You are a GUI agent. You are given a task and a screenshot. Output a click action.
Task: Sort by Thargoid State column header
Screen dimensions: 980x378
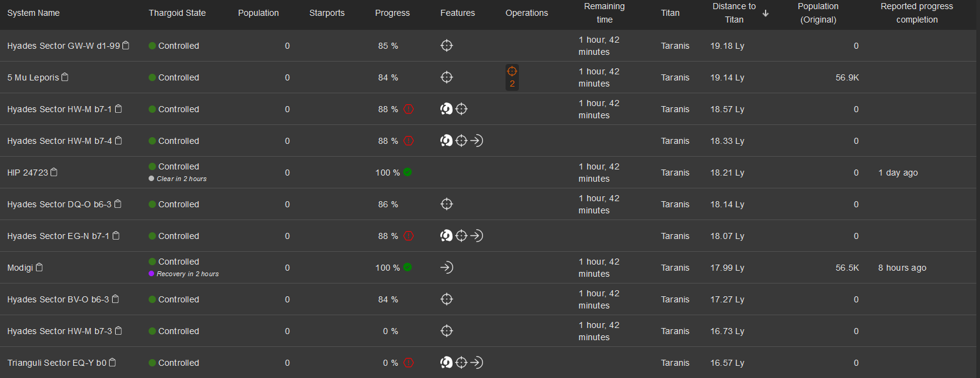[x=177, y=13]
